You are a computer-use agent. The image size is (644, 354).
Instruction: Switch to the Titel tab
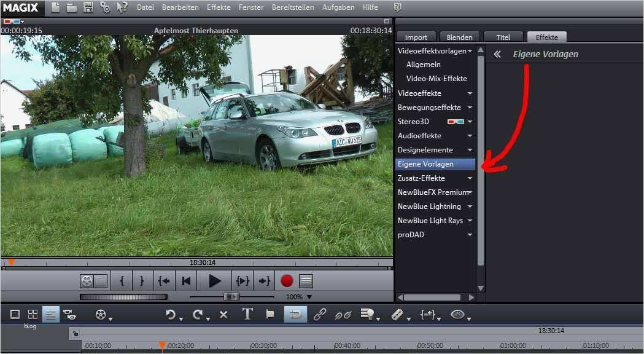pyautogui.click(x=503, y=37)
